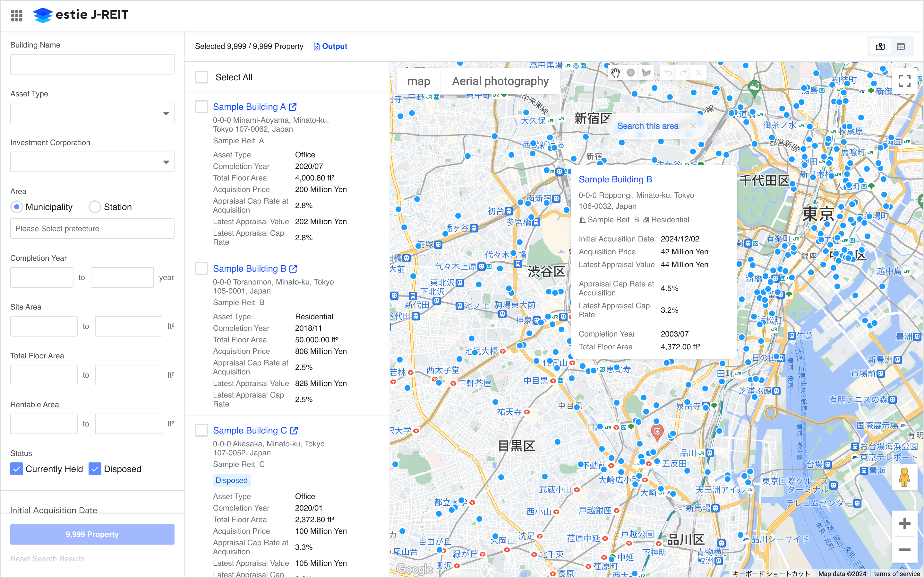Click the Street View pegman icon
Image resolution: width=924 pixels, height=578 pixels.
pyautogui.click(x=904, y=477)
